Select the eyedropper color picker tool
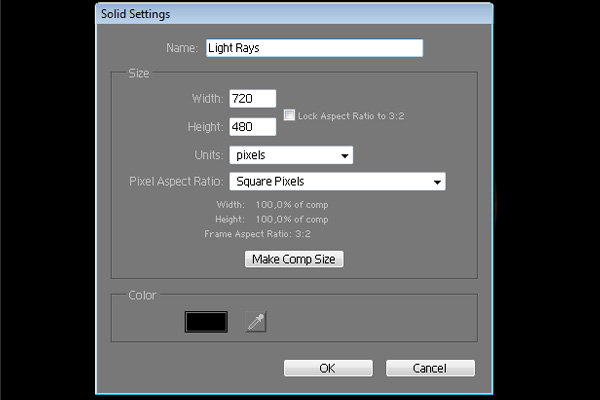The height and width of the screenshot is (400, 600). [x=256, y=322]
